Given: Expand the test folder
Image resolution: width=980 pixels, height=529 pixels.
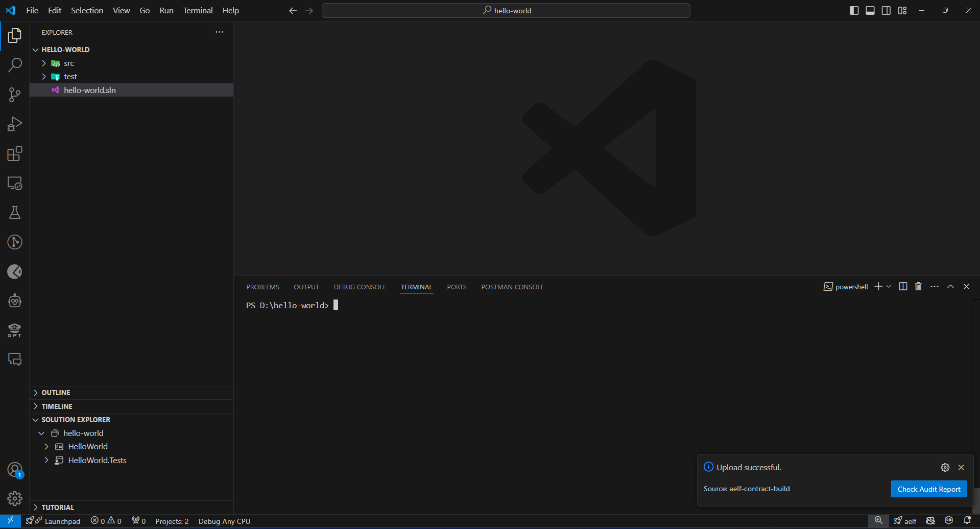Looking at the screenshot, I should click(x=44, y=77).
